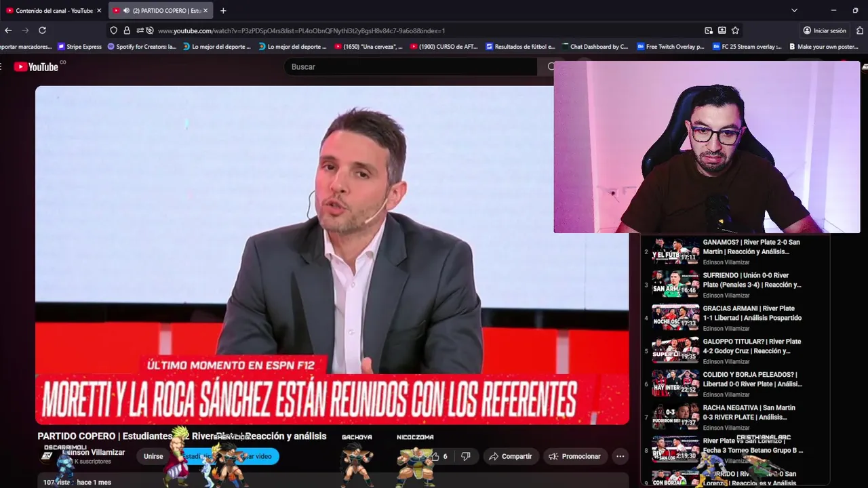Open 'RACHA NEGATIVA San Martin 0-3' video

749,413
